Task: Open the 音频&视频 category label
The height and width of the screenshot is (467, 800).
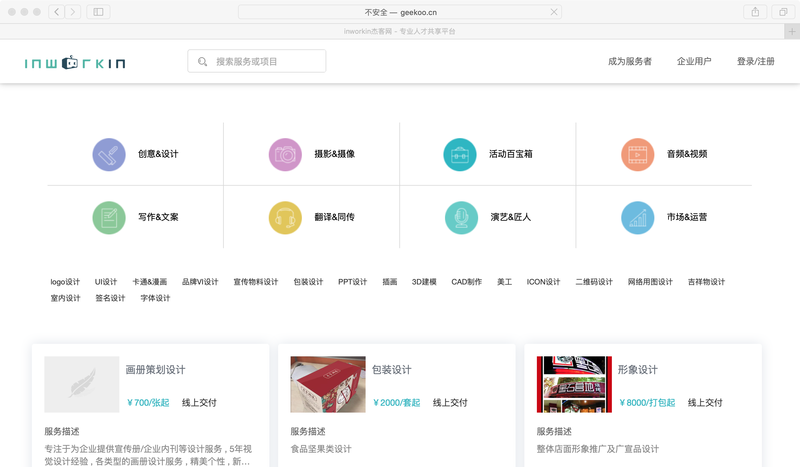Action: pos(687,154)
